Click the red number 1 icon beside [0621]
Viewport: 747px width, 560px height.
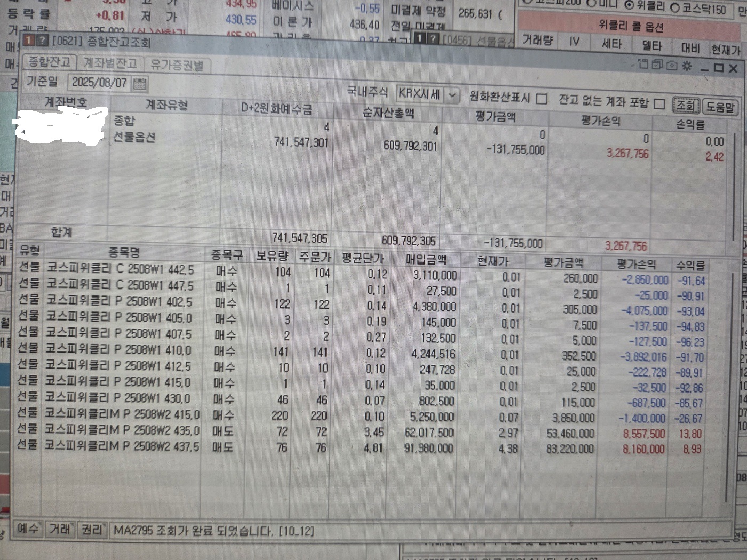pyautogui.click(x=28, y=41)
